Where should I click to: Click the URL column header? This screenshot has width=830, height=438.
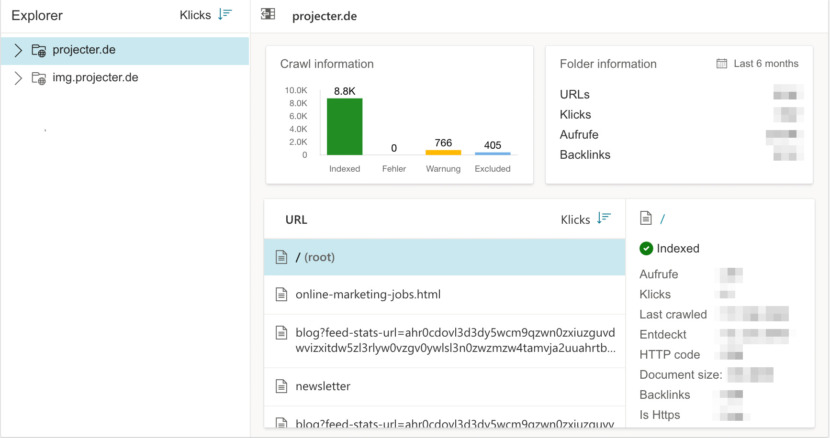click(x=296, y=219)
